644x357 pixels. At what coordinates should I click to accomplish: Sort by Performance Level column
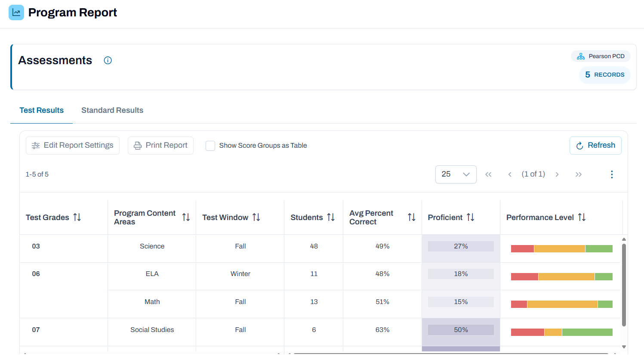click(x=582, y=217)
